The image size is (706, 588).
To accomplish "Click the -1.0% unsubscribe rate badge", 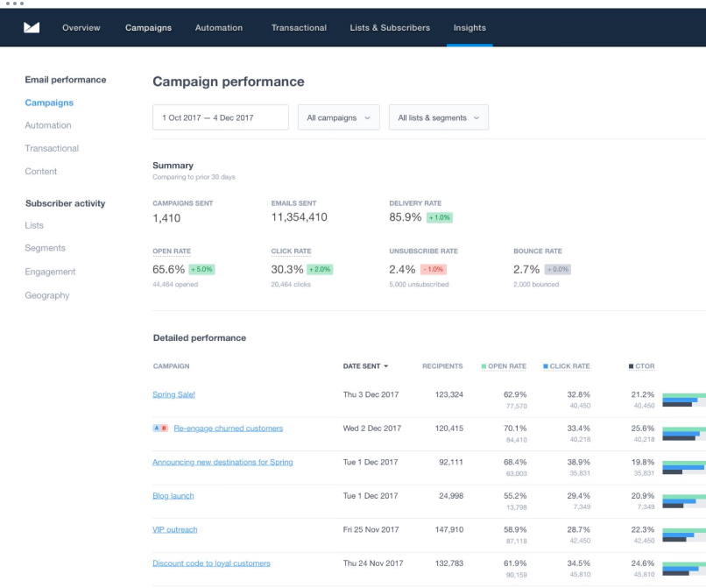I will tap(433, 269).
